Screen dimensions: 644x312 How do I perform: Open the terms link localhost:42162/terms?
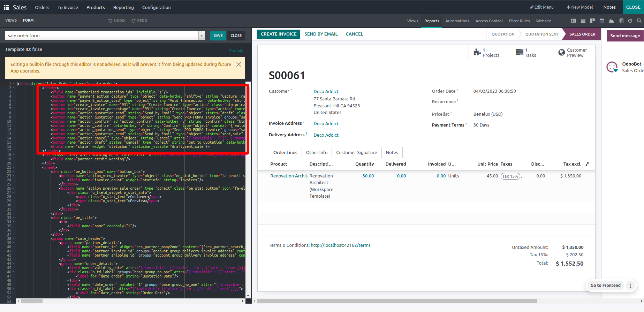tap(341, 245)
